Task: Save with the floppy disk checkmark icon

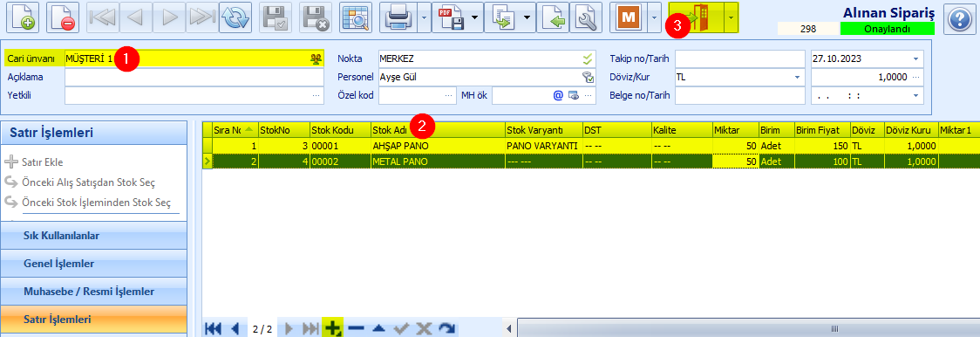Action: click(275, 18)
